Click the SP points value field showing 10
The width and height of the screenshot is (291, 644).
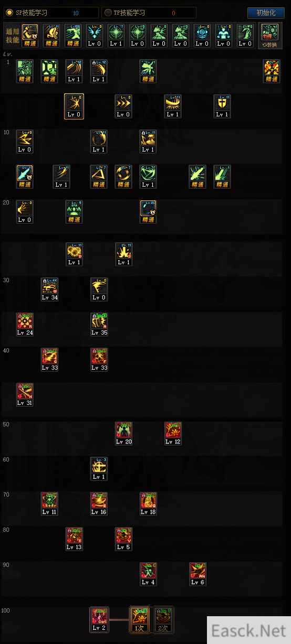tap(76, 13)
